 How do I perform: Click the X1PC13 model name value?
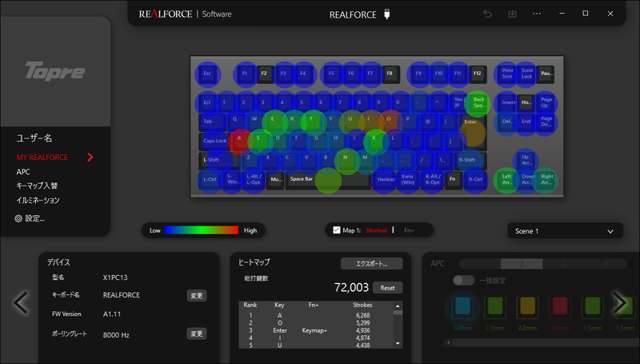pos(115,278)
